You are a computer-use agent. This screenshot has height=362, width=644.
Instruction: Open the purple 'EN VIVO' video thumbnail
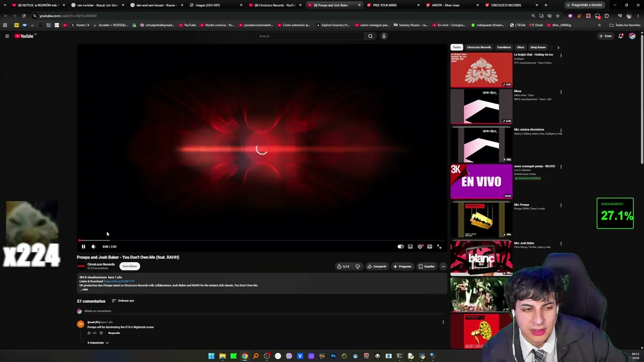pyautogui.click(x=481, y=182)
